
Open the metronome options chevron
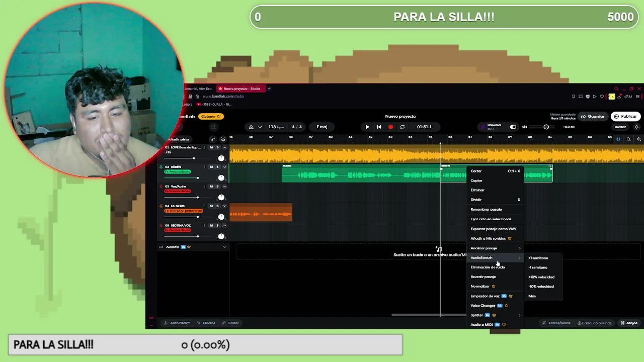[260, 127]
